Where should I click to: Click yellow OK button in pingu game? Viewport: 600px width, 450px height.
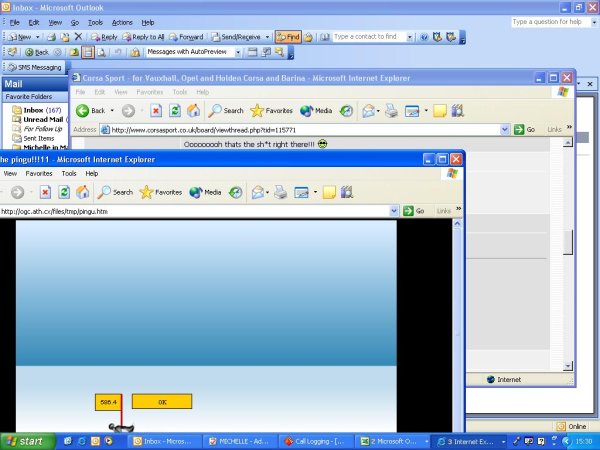[x=162, y=402]
